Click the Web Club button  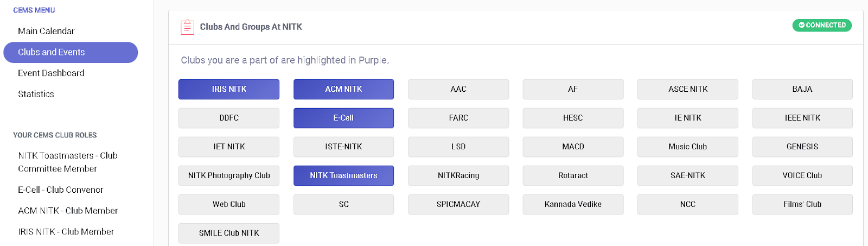[x=229, y=204]
